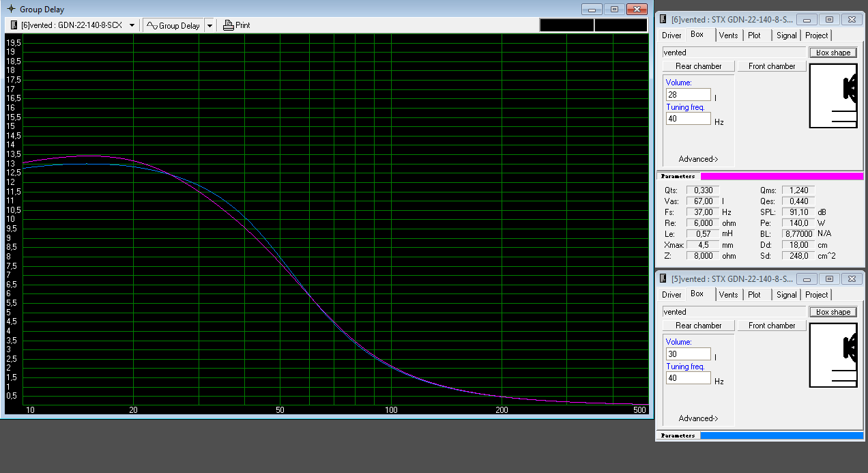Click Front chamber button in [6]vented window

772,66
